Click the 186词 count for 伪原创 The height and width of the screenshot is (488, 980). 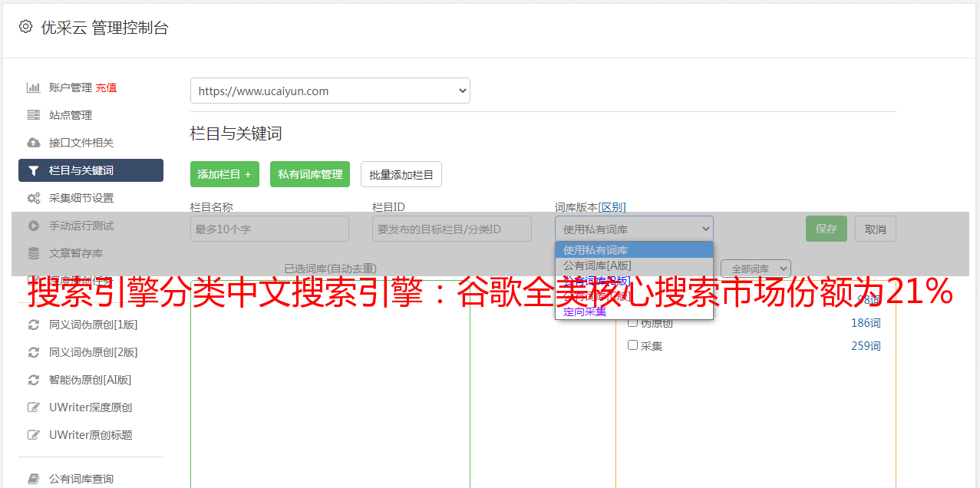tap(866, 323)
